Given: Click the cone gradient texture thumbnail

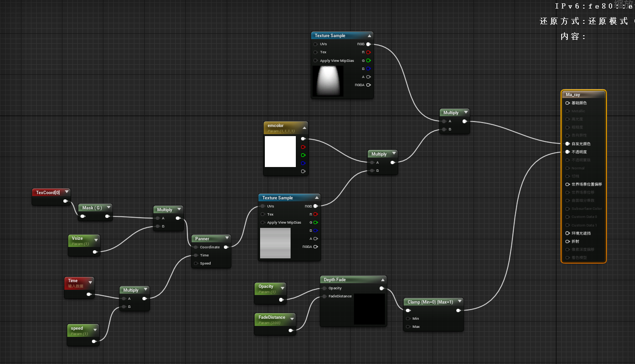Looking at the screenshot, I should pos(328,81).
